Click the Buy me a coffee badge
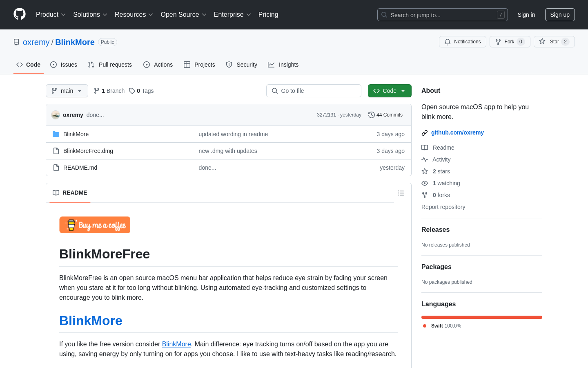This screenshot has height=368, width=588. pyautogui.click(x=95, y=225)
